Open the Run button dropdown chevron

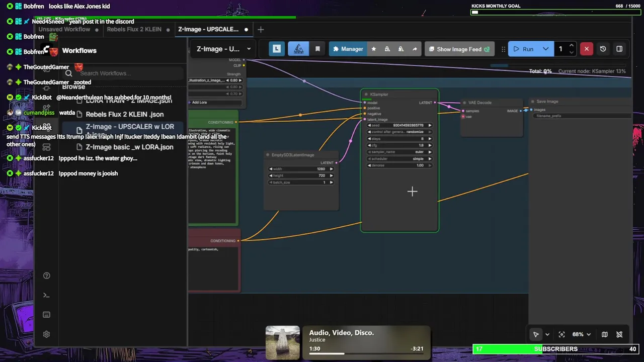[x=545, y=49]
